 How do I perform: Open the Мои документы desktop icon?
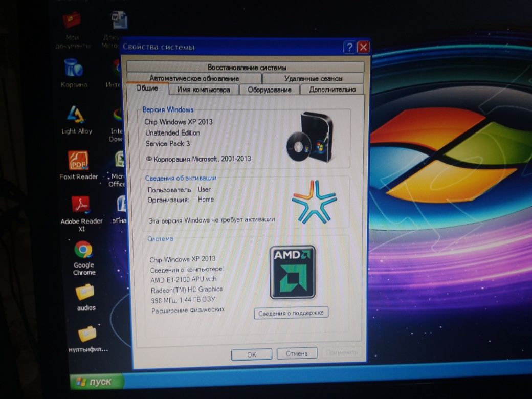(x=72, y=30)
